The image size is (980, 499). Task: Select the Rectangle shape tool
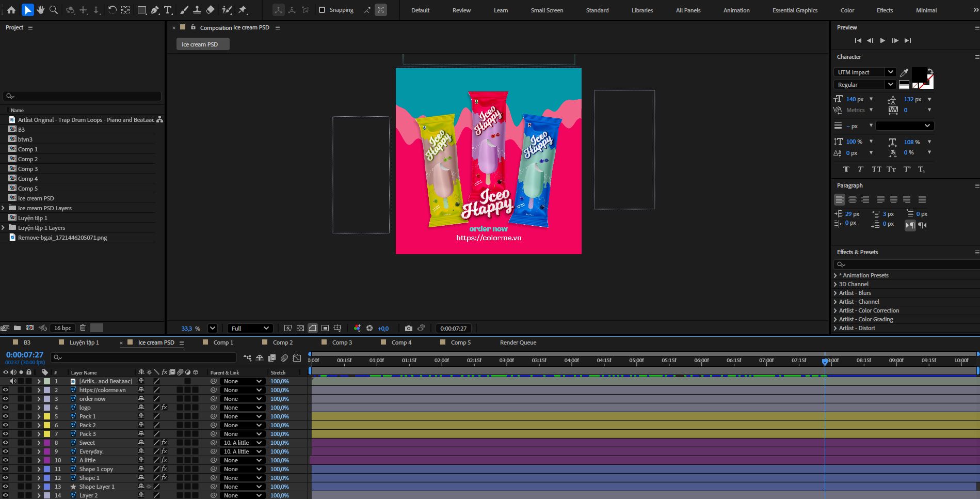142,10
